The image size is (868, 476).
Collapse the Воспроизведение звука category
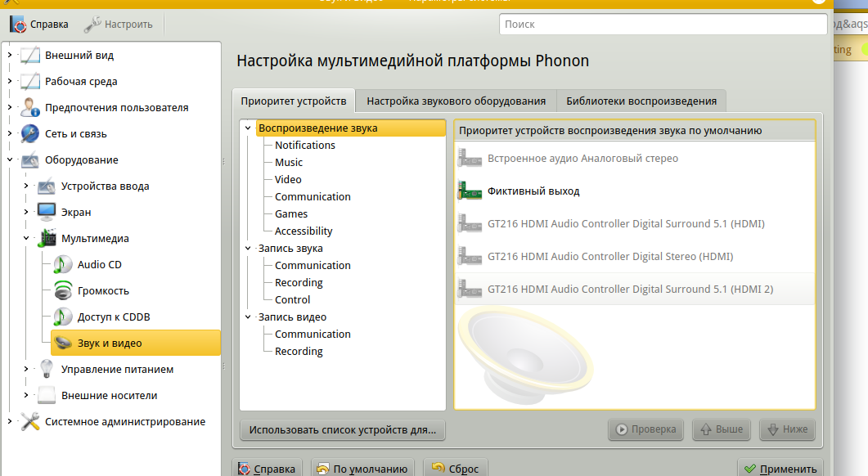(248, 128)
